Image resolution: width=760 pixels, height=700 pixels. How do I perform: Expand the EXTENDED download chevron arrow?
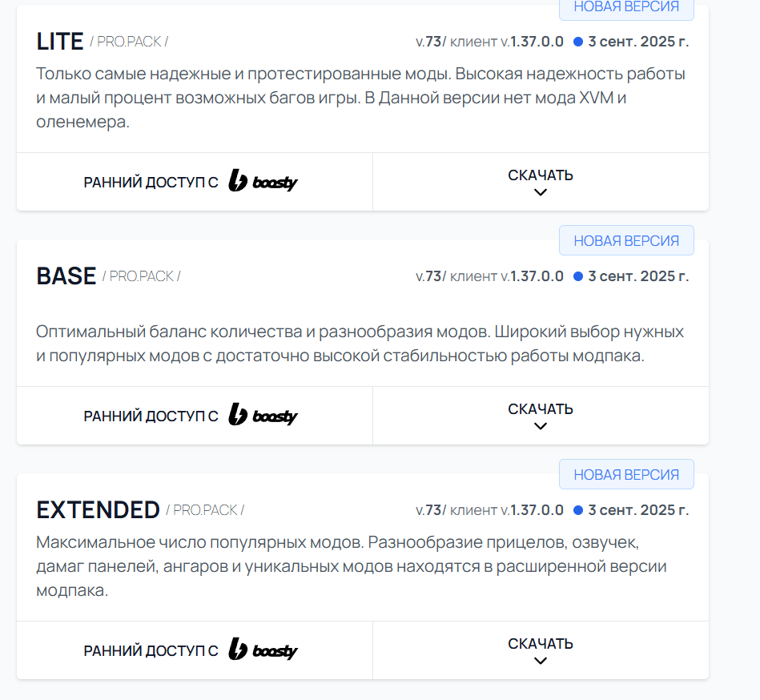click(x=541, y=661)
